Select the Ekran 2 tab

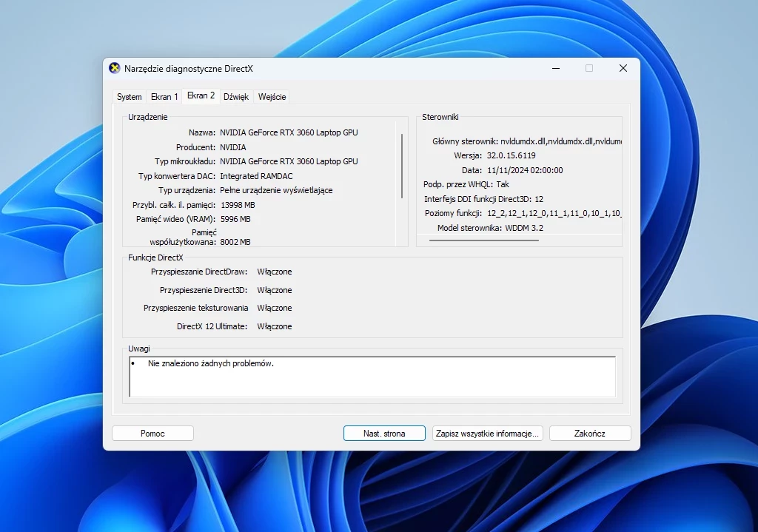201,95
